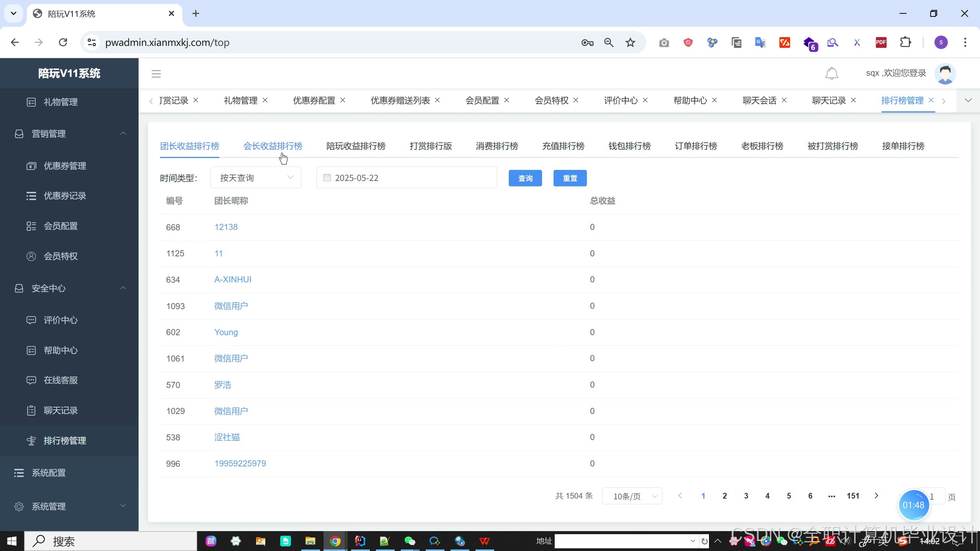Click the Windows taskbar search box
980x551 pixels.
click(111, 541)
